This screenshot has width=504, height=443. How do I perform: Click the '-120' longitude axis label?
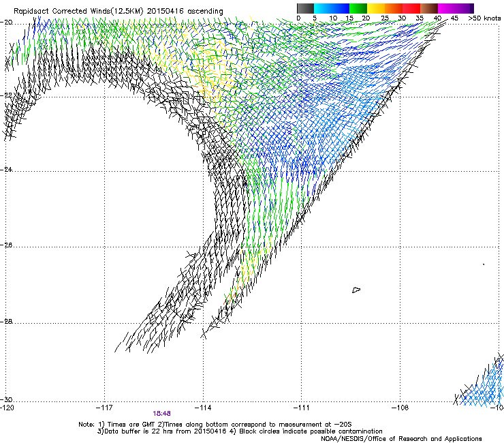pyautogui.click(x=7, y=408)
